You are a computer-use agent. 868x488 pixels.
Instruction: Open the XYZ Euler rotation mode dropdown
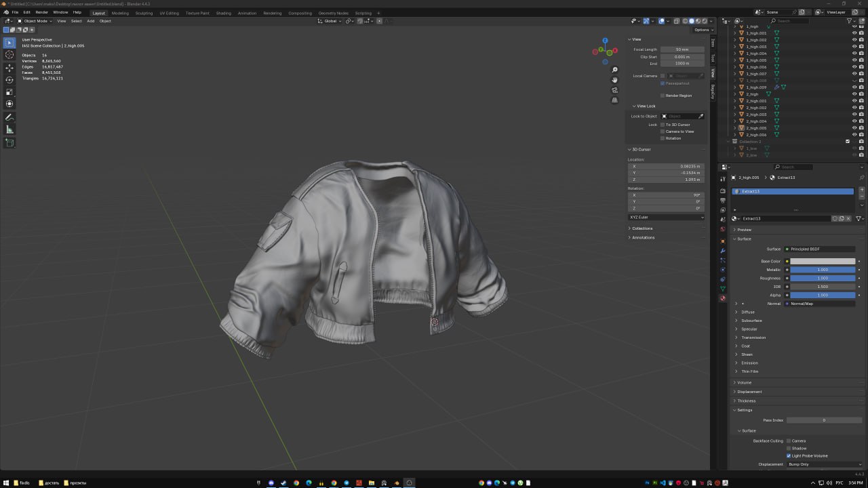coord(666,218)
